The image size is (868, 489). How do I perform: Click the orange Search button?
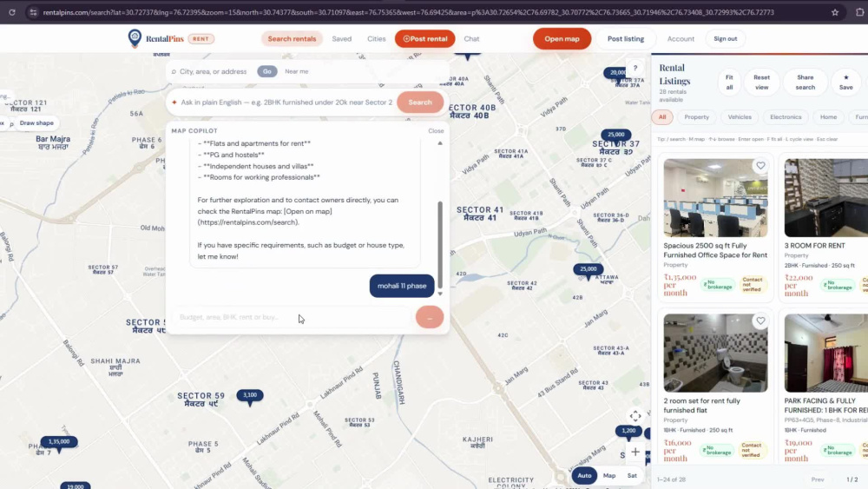(x=419, y=102)
